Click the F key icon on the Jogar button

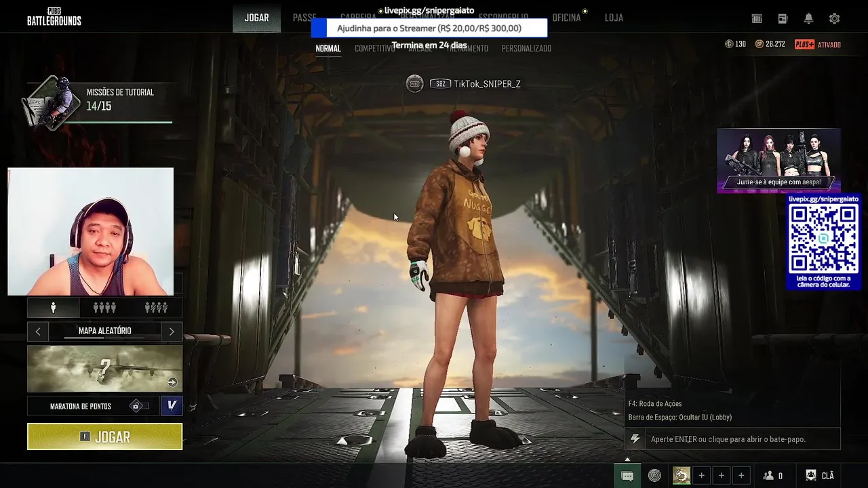click(x=85, y=436)
